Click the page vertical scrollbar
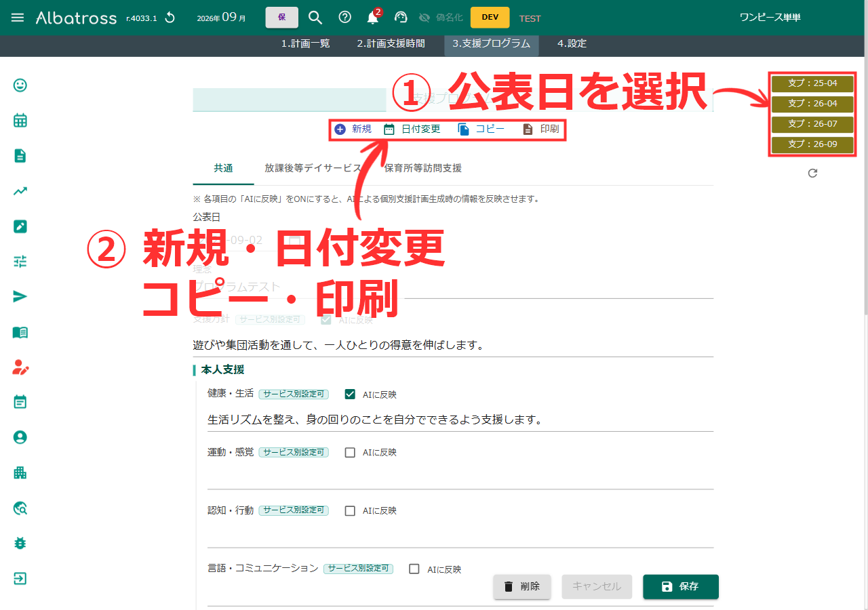Viewport: 868px width, 610px height. pos(865,184)
